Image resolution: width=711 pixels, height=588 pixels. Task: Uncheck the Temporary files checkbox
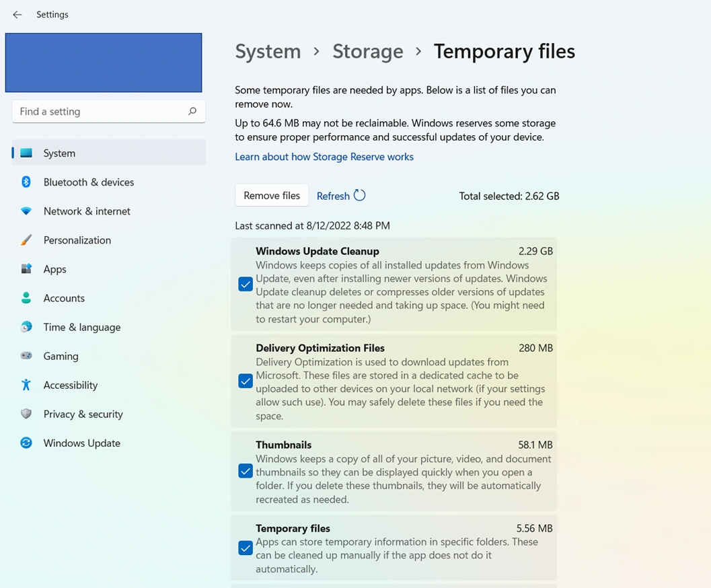pyautogui.click(x=246, y=548)
